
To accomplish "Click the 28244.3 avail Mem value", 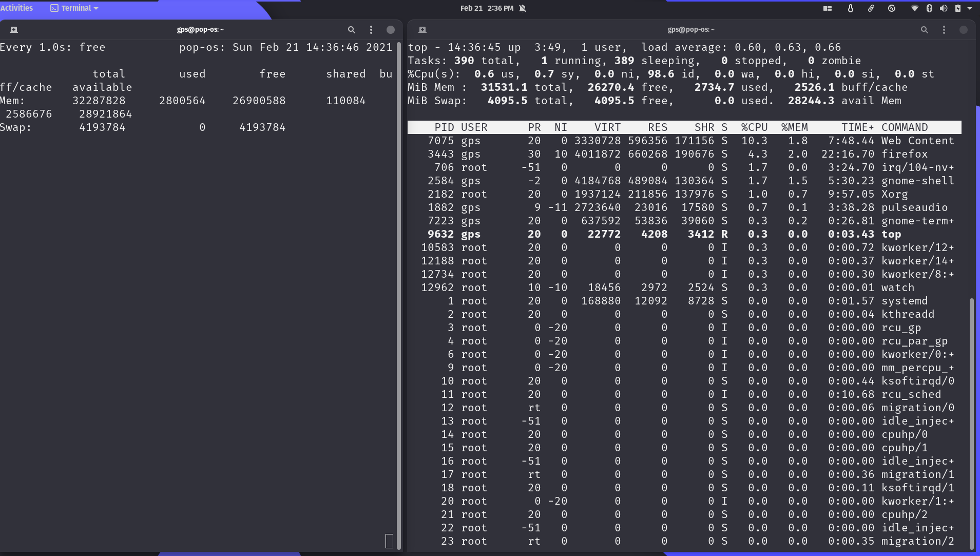I will [811, 101].
